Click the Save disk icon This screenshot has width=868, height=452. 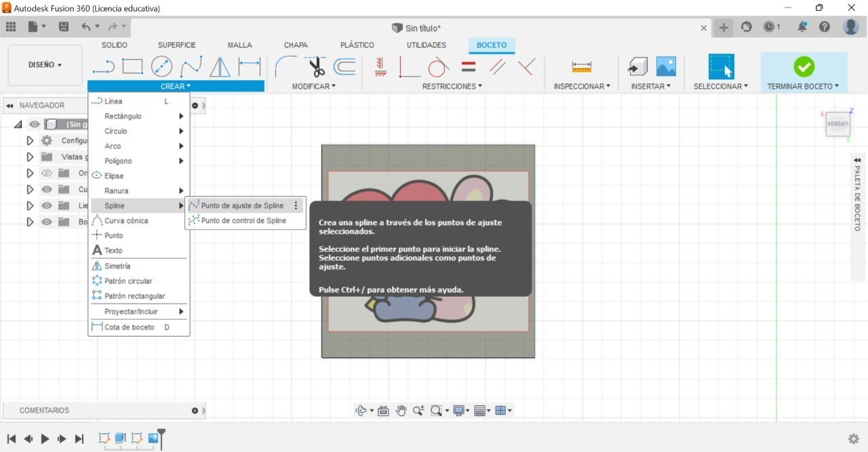[x=64, y=27]
